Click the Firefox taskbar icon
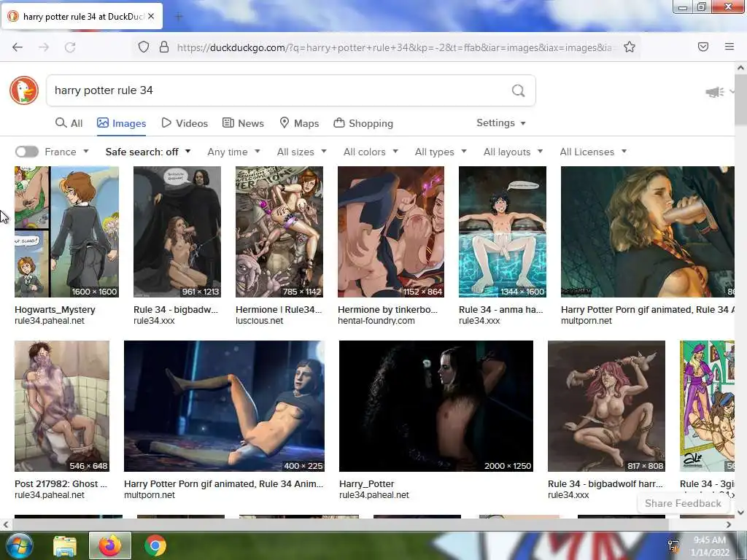747x560 pixels. [x=110, y=545]
